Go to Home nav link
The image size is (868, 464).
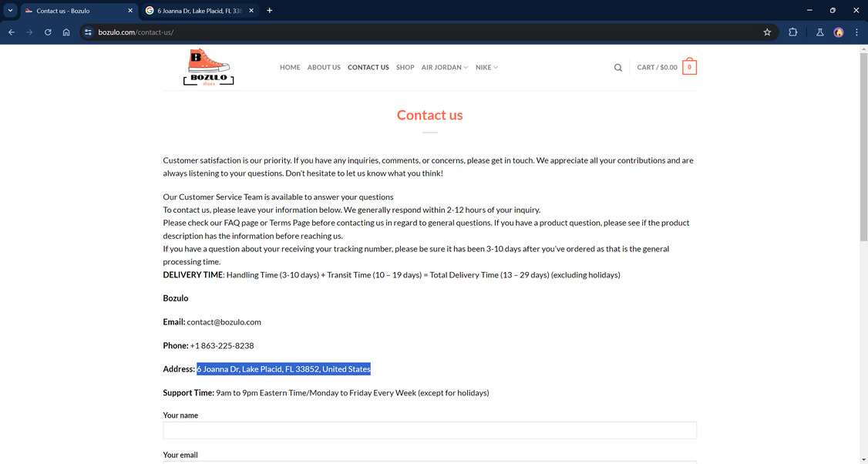pyautogui.click(x=290, y=68)
